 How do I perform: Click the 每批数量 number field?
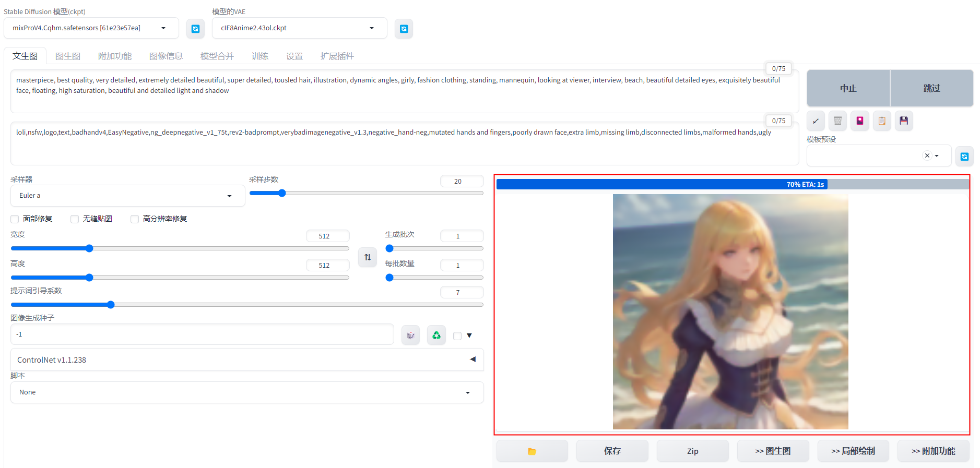point(462,265)
